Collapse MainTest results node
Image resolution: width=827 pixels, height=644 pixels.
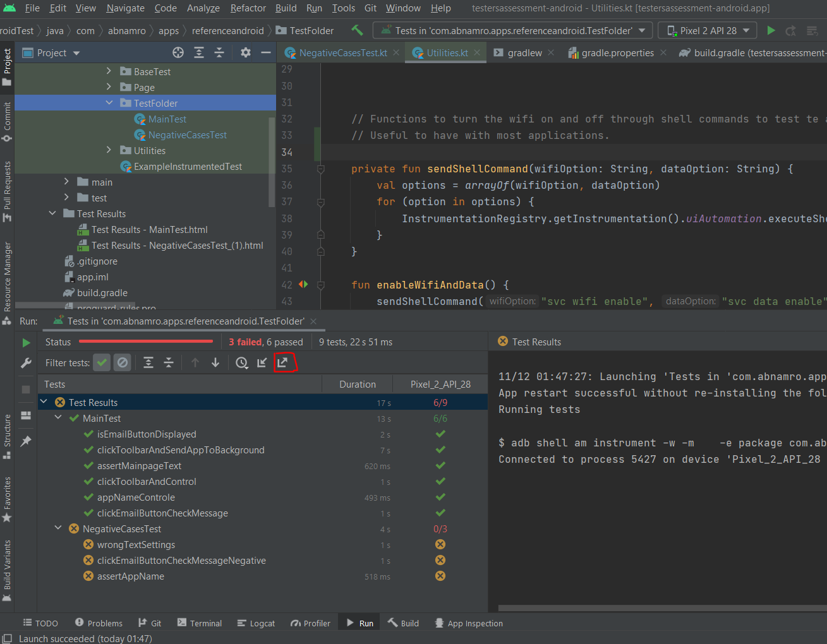click(58, 418)
